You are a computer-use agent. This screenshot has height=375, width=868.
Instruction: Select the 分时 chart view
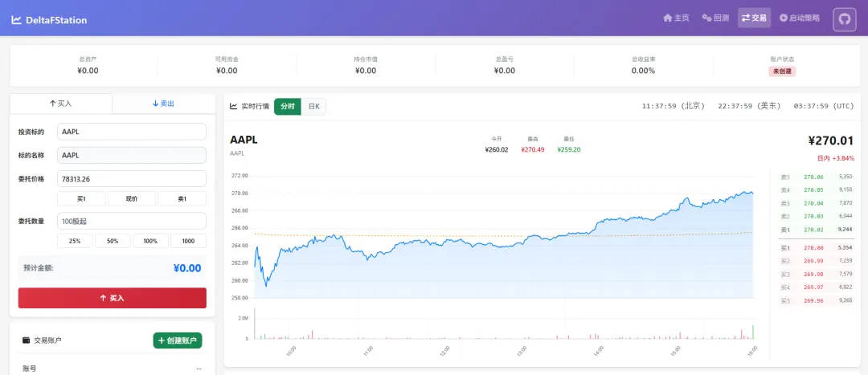pos(287,106)
